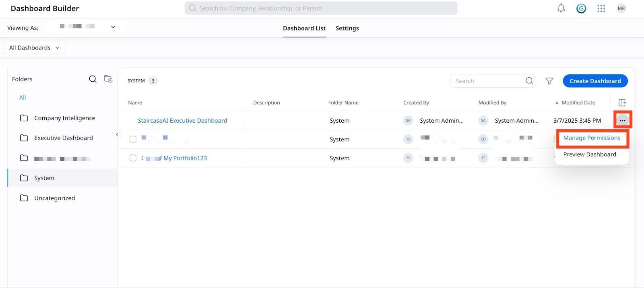Open the filter funnel icon
Screen dimensions: 644x288
[x=549, y=81]
